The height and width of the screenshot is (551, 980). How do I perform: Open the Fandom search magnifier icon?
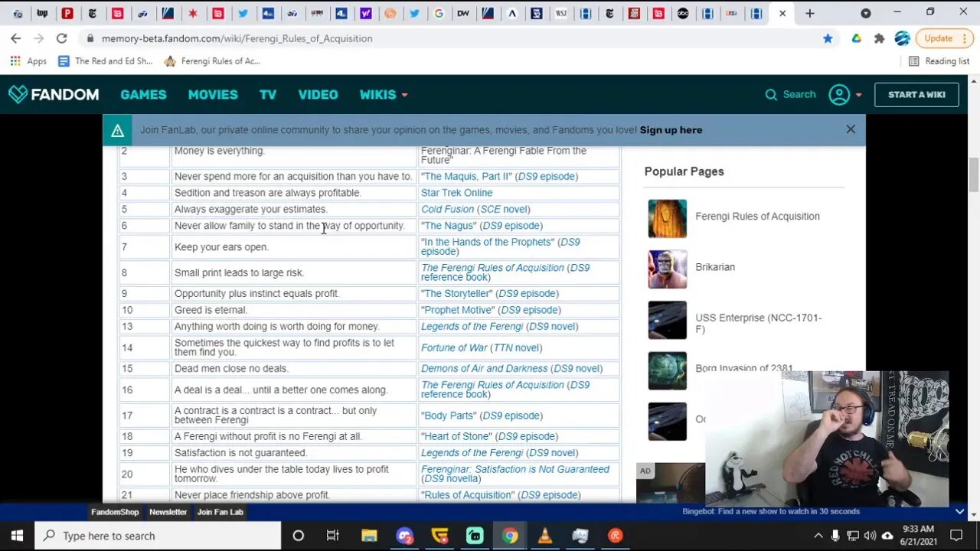click(771, 95)
